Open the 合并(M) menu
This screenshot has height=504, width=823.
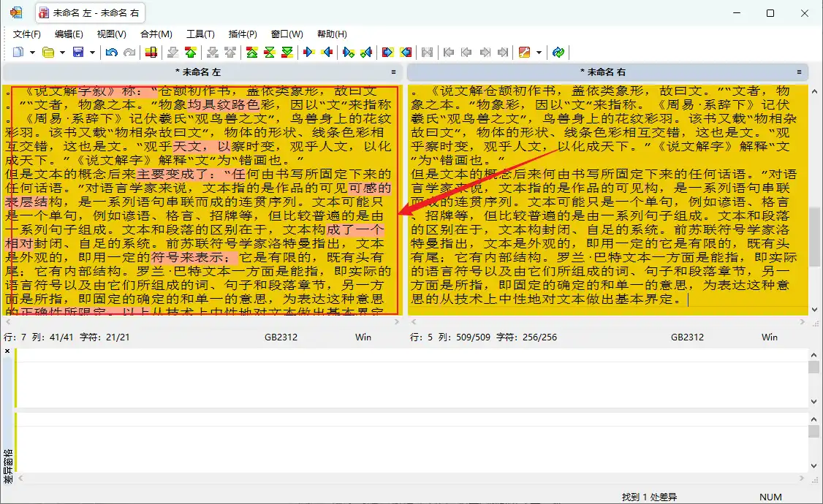pos(156,34)
